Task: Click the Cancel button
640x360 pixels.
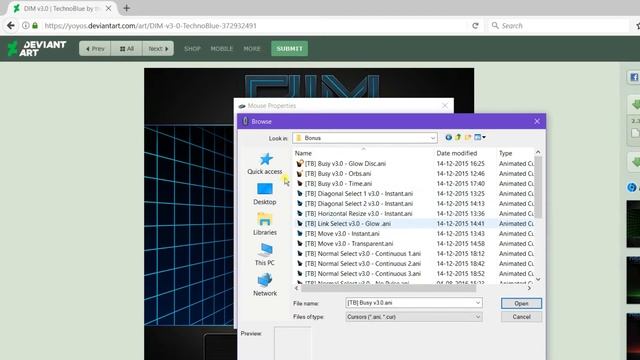Action: tap(521, 317)
